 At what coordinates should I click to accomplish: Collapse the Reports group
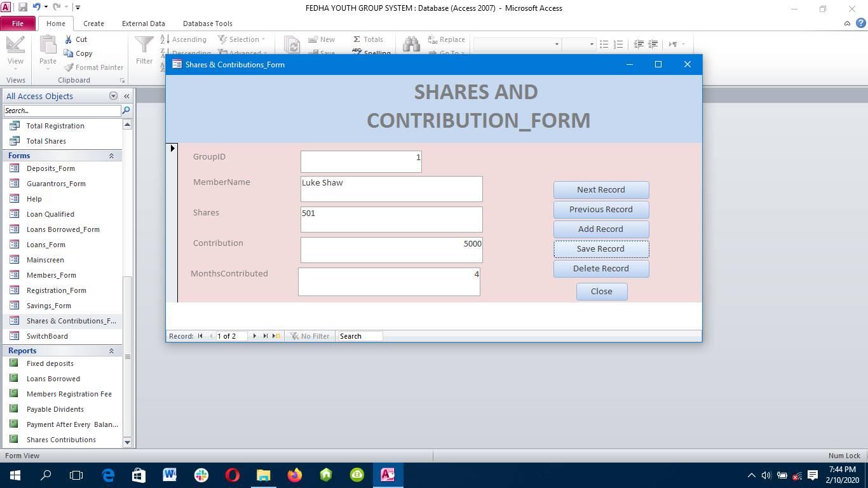coord(111,351)
